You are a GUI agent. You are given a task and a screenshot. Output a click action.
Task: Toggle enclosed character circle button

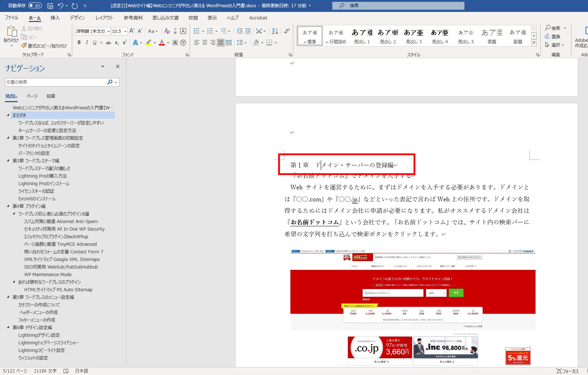[183, 43]
